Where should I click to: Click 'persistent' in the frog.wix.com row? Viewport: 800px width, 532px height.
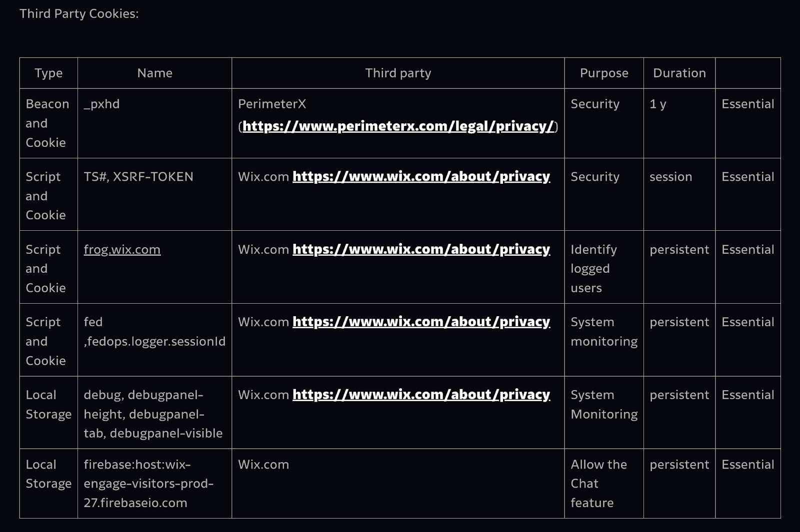pyautogui.click(x=679, y=249)
